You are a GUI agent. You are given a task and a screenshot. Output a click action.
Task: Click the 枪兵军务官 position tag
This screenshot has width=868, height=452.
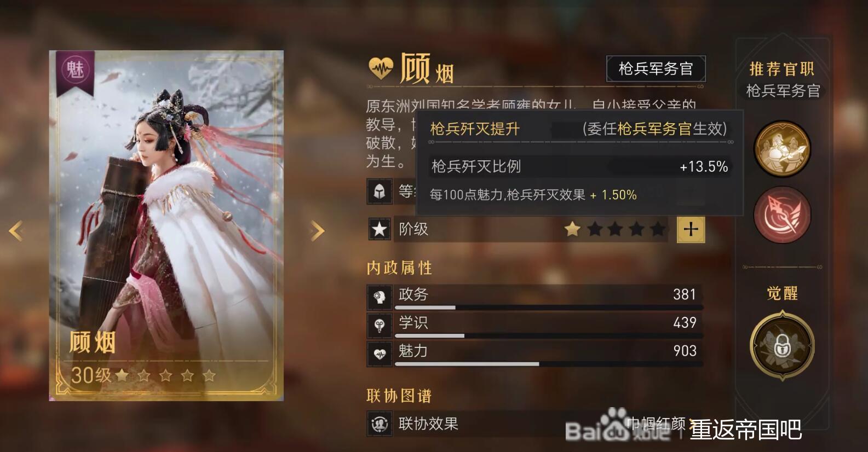coord(656,69)
